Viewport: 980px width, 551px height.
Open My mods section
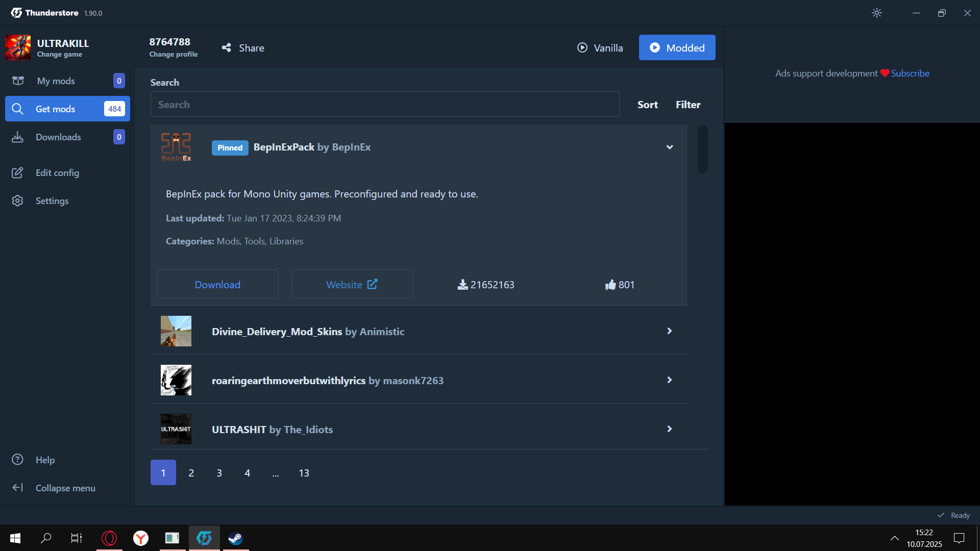click(x=67, y=81)
